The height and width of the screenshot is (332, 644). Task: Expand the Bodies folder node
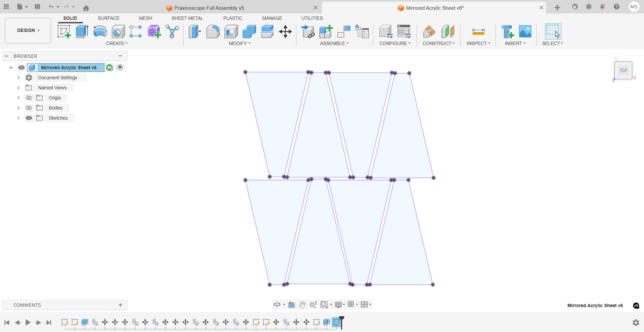18,108
